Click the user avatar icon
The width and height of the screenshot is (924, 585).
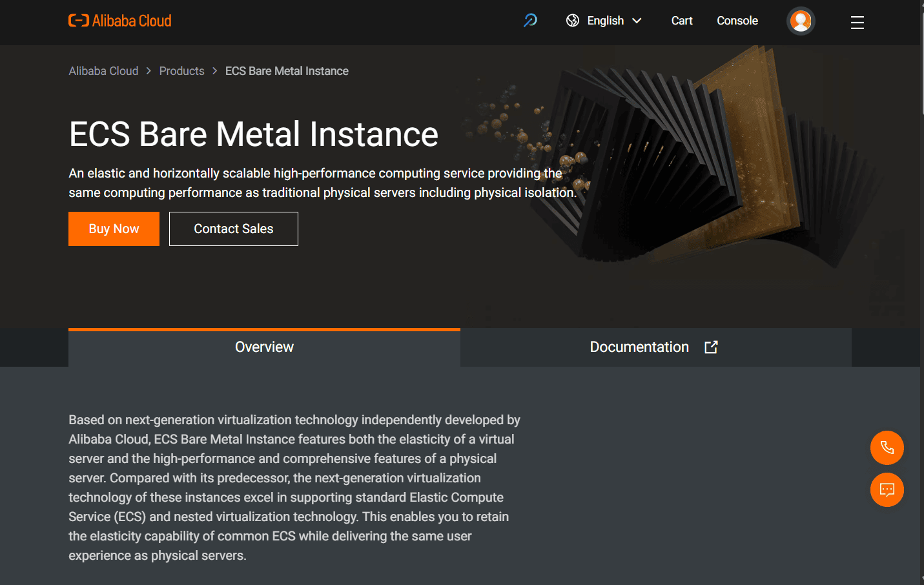[x=801, y=21]
